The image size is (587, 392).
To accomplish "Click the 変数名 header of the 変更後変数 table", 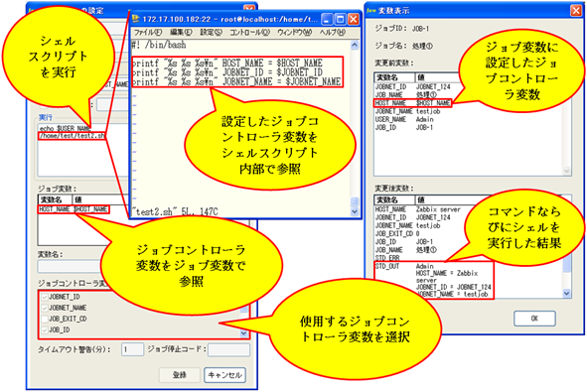I will (394, 199).
